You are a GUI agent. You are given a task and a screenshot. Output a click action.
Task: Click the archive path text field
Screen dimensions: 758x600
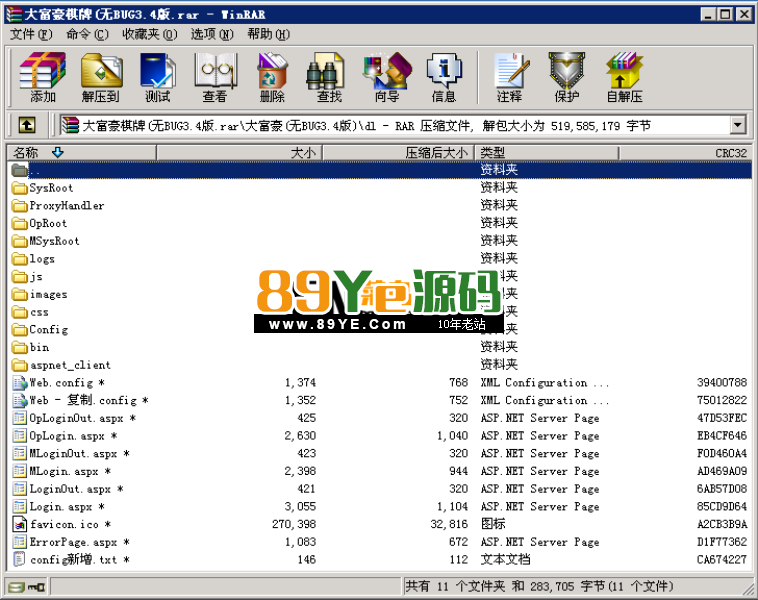(394, 126)
